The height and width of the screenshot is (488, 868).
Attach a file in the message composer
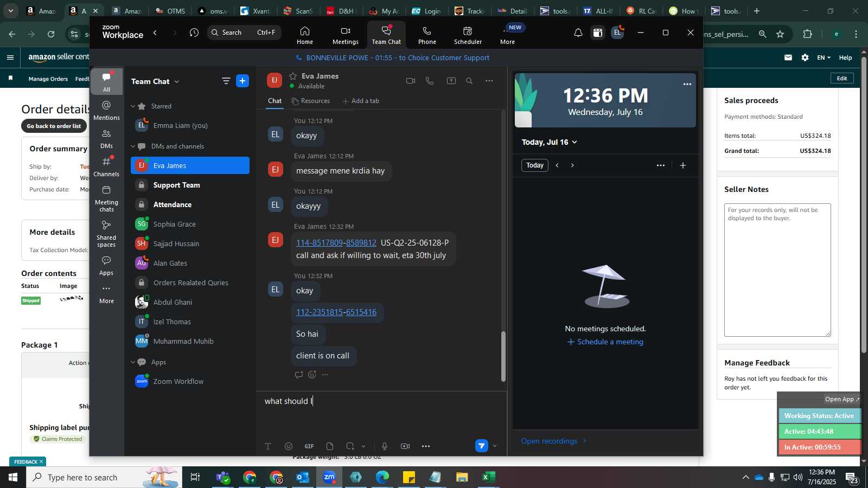click(x=330, y=446)
